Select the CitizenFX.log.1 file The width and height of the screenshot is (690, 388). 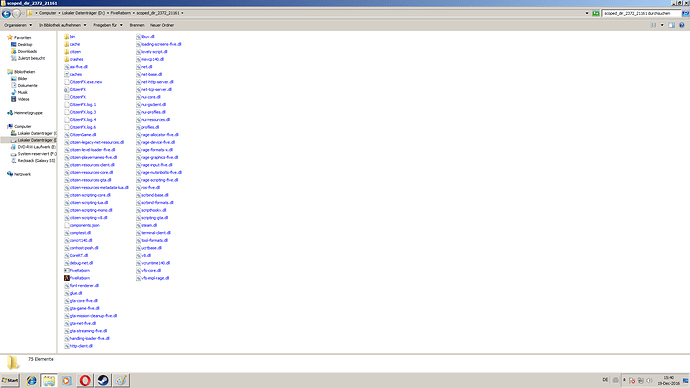point(80,105)
